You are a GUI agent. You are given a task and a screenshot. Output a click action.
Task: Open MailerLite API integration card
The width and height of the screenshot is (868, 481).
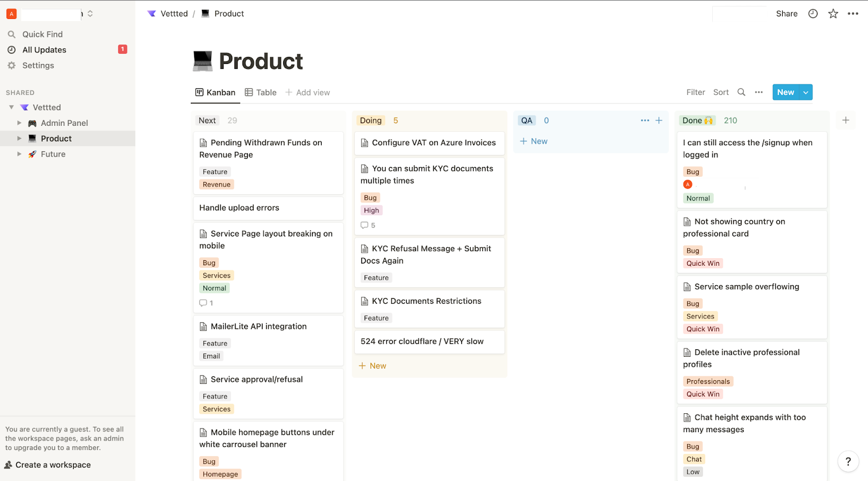[x=269, y=341]
